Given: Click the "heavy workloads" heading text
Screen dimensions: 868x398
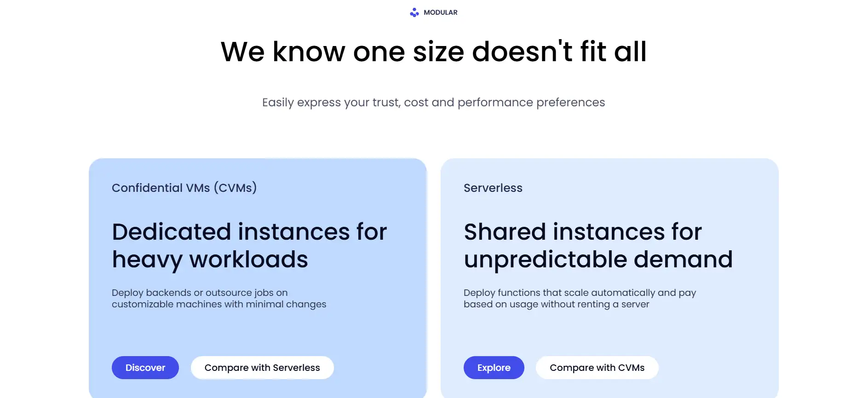Looking at the screenshot, I should [210, 260].
